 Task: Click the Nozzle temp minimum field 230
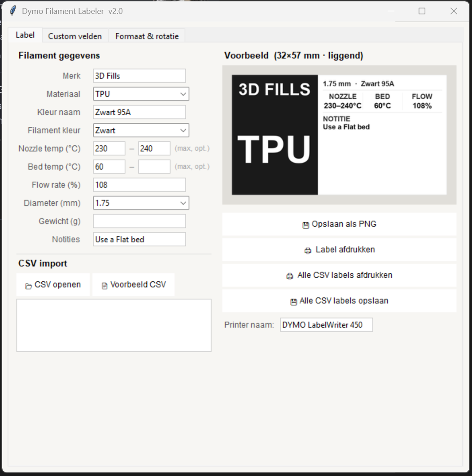click(x=109, y=149)
